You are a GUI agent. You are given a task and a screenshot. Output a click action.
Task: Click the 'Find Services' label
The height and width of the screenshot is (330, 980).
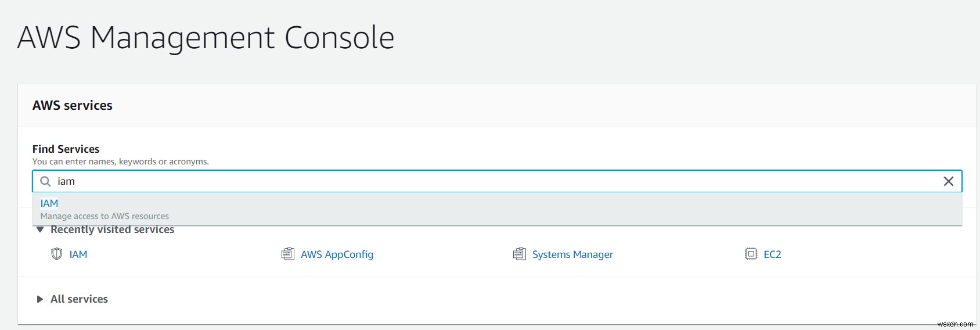point(66,149)
